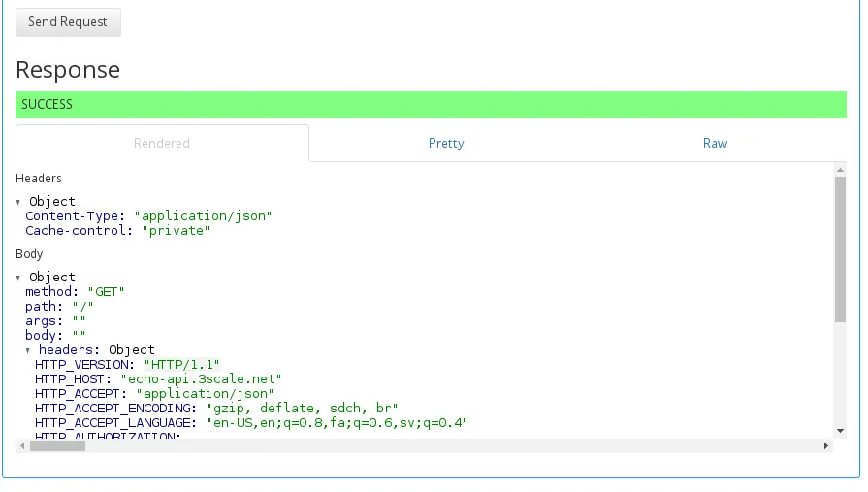Click the "echo-api.3scale.net" host value

201,379
